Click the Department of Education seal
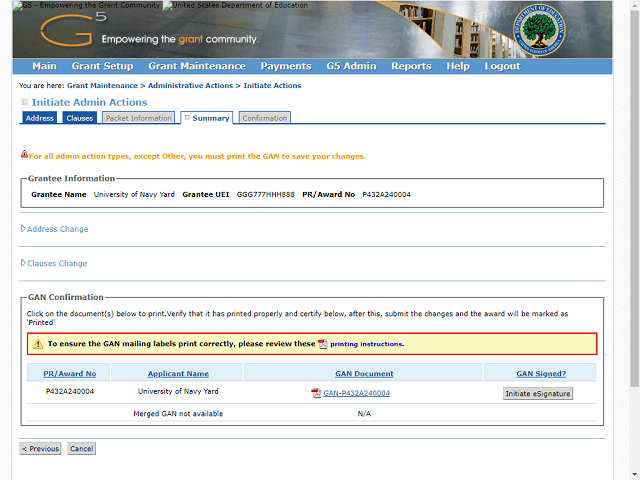Image resolution: width=640 pixels, height=480 pixels. 539,30
